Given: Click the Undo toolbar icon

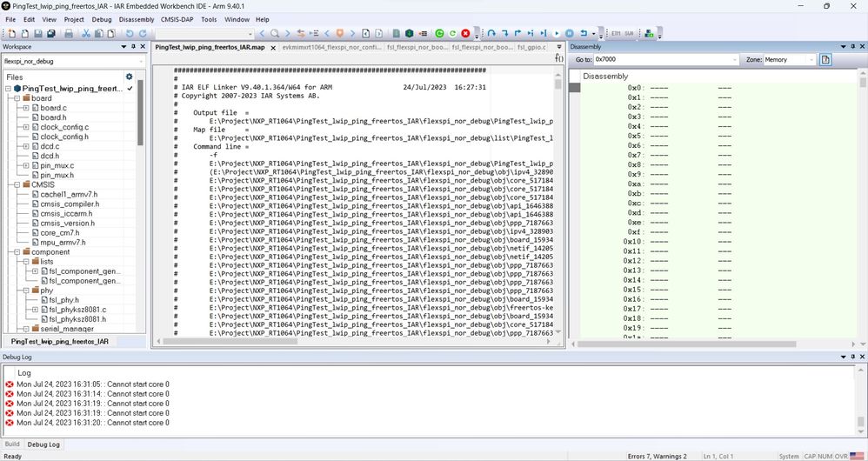Looking at the screenshot, I should pyautogui.click(x=130, y=34).
